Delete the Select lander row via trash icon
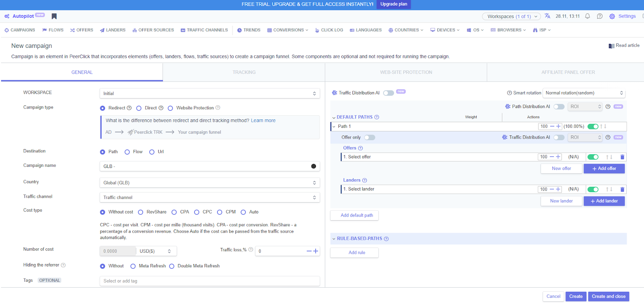The image size is (644, 303). click(622, 189)
